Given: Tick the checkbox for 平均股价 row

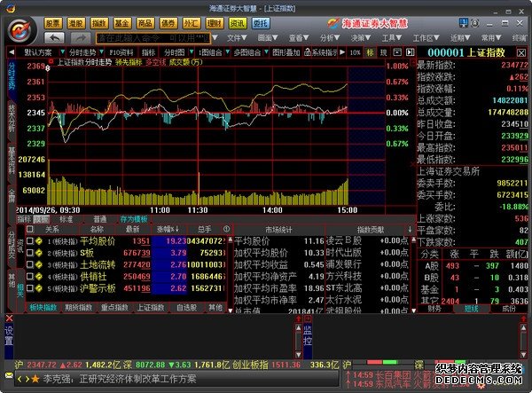Looking at the screenshot, I should click(30, 241).
